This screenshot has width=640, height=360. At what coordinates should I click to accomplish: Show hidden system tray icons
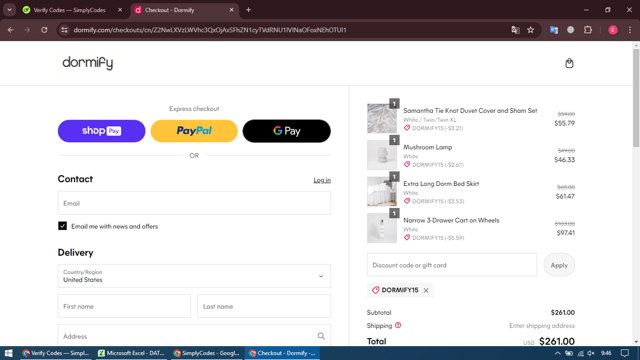(557, 353)
